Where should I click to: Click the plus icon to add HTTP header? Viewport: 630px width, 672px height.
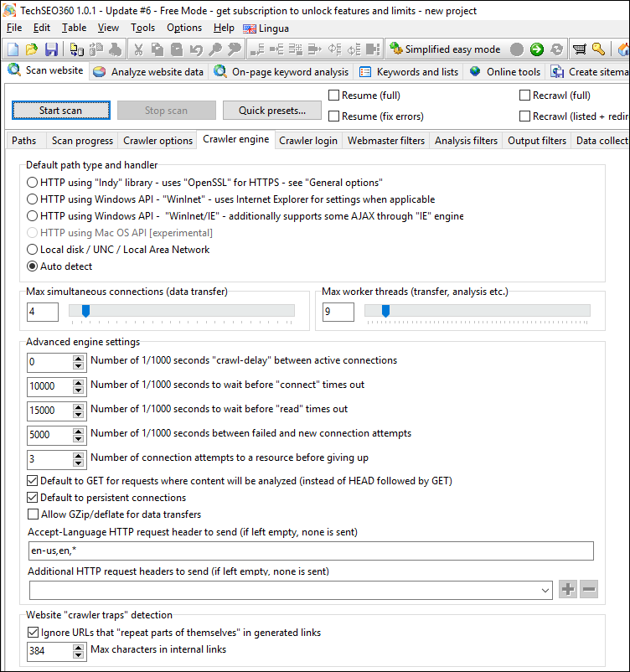pyautogui.click(x=568, y=589)
